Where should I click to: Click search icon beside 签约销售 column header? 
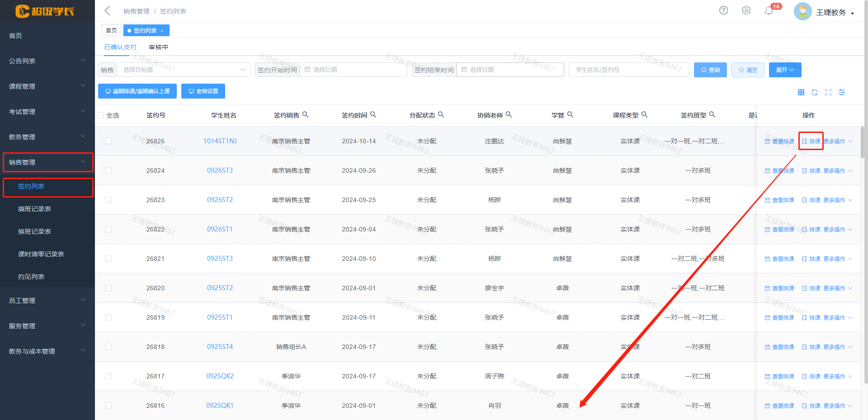(x=305, y=115)
